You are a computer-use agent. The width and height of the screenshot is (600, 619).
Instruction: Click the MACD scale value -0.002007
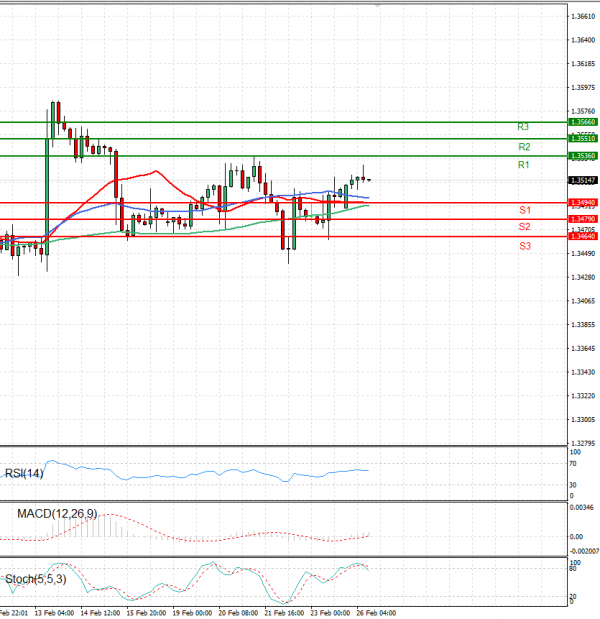[x=584, y=551]
